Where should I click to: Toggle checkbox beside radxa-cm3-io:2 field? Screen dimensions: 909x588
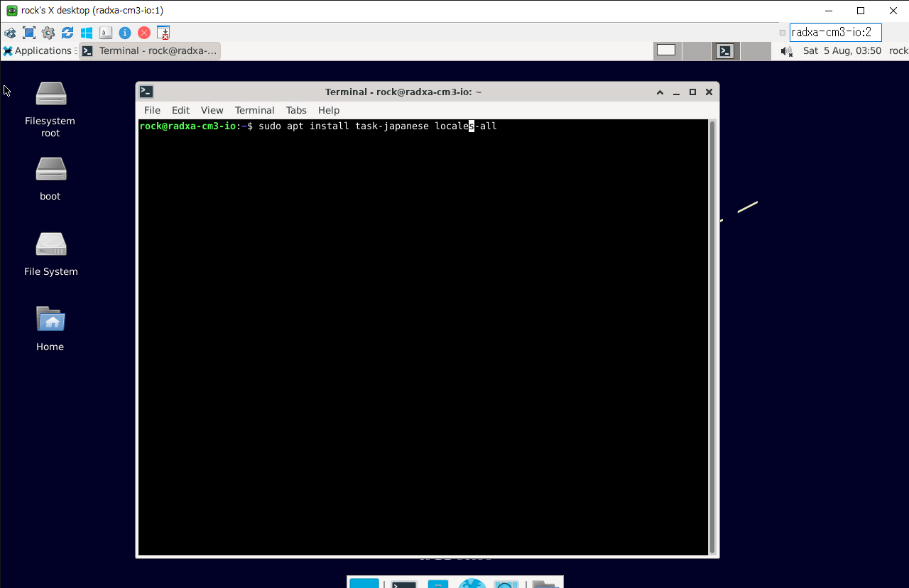click(x=783, y=33)
